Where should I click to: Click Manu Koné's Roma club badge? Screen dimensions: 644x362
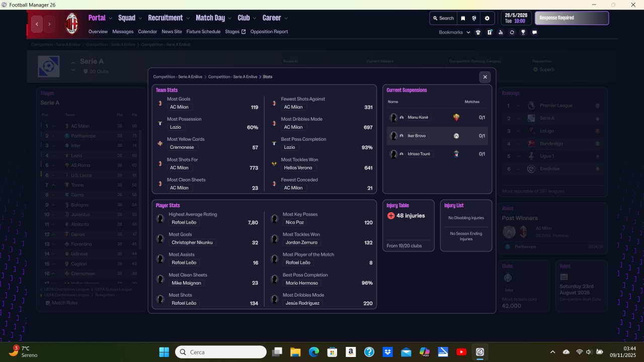[x=456, y=118]
